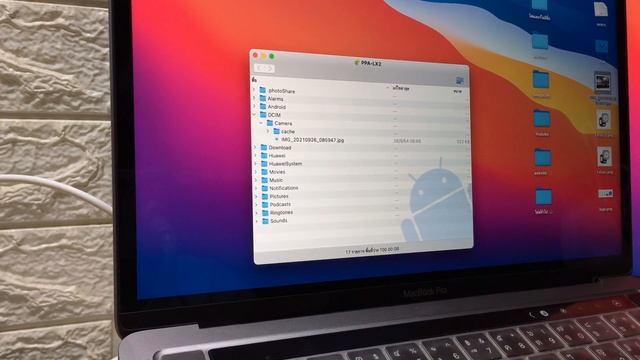640x360 pixels.
Task: Select the Podcasts folder icon
Action: coord(265,204)
